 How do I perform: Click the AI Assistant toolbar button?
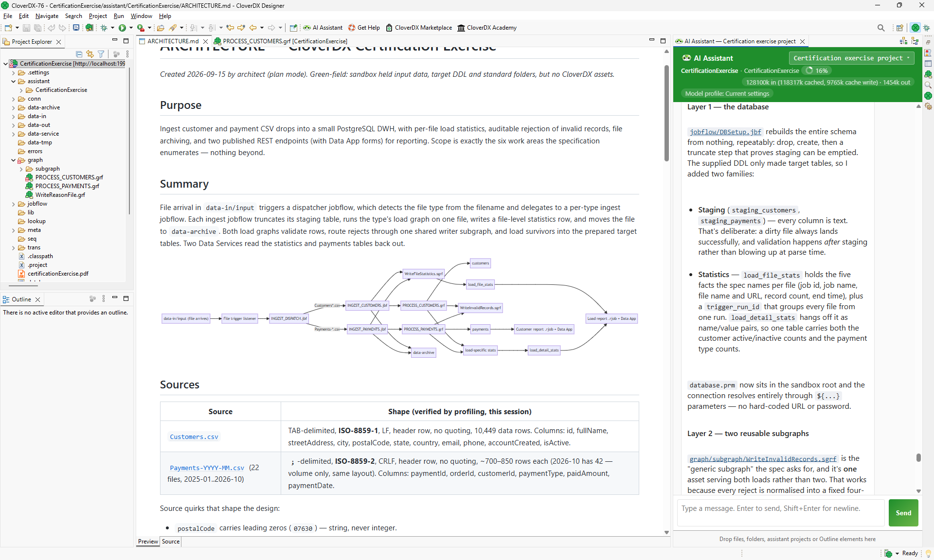(x=323, y=28)
